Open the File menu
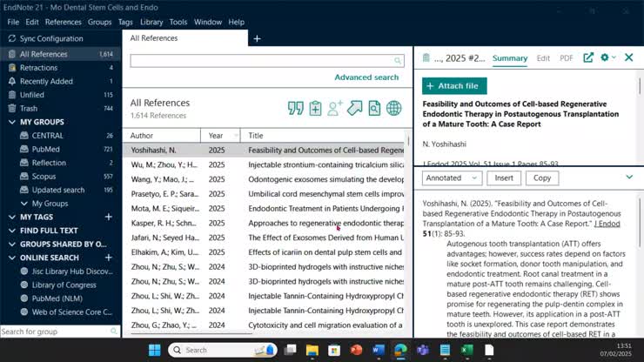 (x=13, y=22)
